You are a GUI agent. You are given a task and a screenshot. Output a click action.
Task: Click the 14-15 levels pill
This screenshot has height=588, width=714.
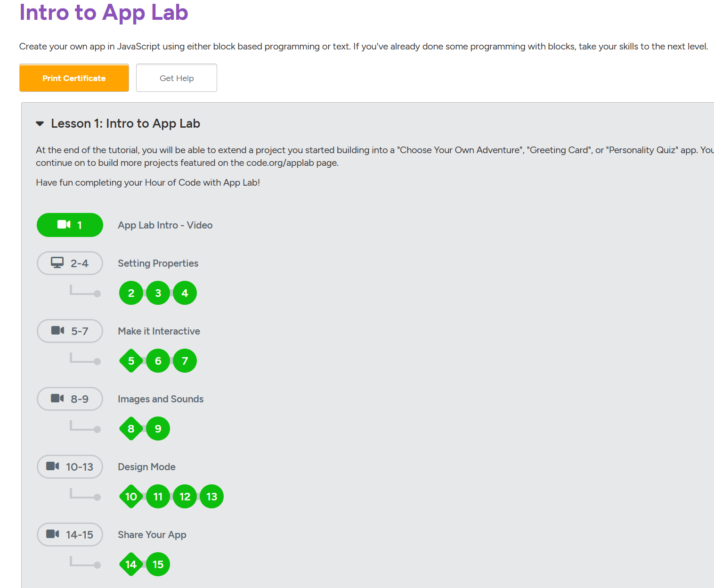[x=70, y=535]
